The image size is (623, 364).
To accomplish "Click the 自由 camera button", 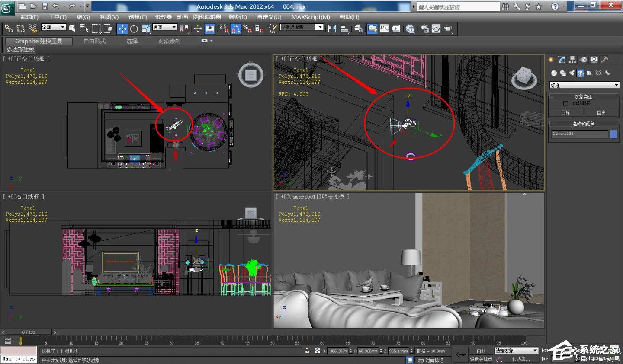I will pyautogui.click(x=601, y=112).
